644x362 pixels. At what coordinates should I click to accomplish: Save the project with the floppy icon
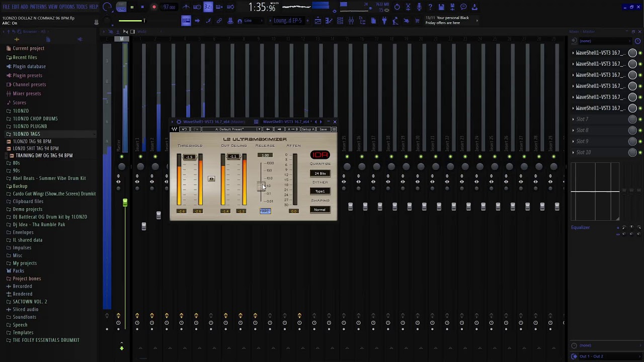[x=441, y=7]
